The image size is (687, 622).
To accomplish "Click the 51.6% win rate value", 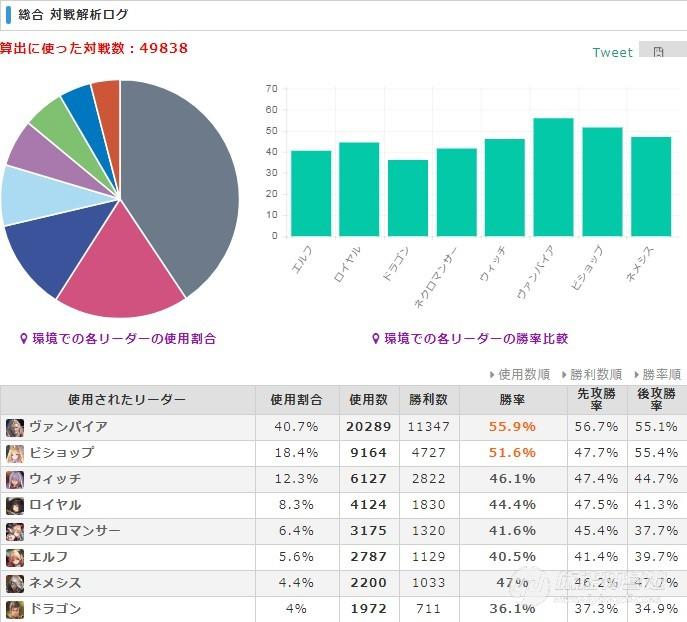I will point(512,452).
